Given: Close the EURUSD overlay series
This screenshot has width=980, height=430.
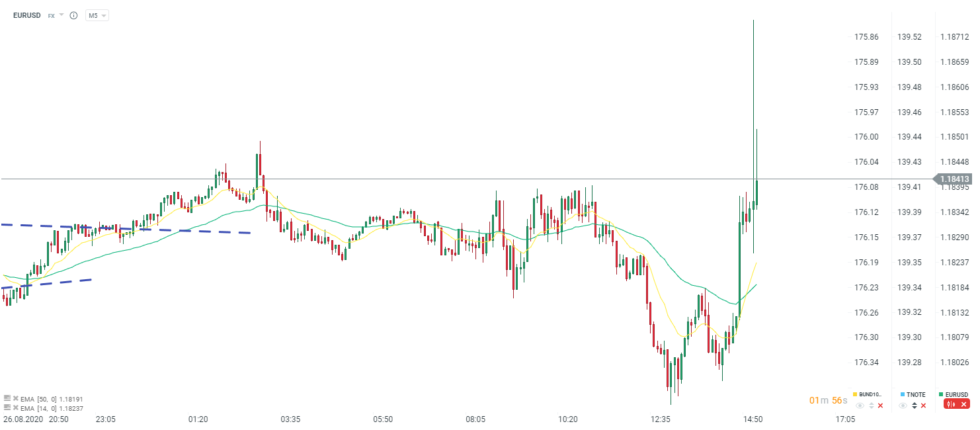Looking at the screenshot, I should 963,404.
